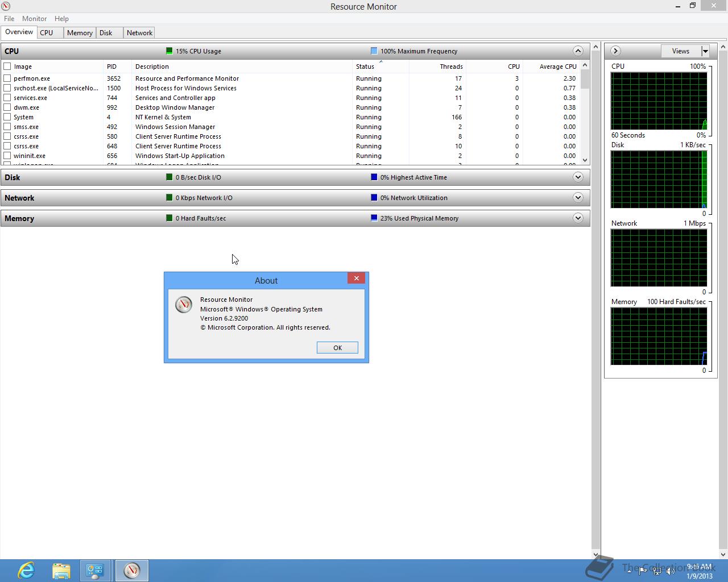Open Internet Explorer from the taskbar

click(26, 570)
